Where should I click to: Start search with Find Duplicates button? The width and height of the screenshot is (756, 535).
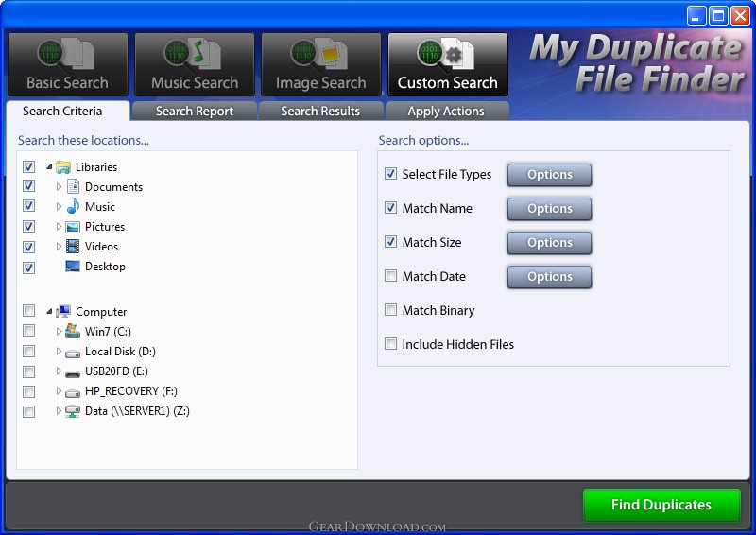pyautogui.click(x=661, y=505)
